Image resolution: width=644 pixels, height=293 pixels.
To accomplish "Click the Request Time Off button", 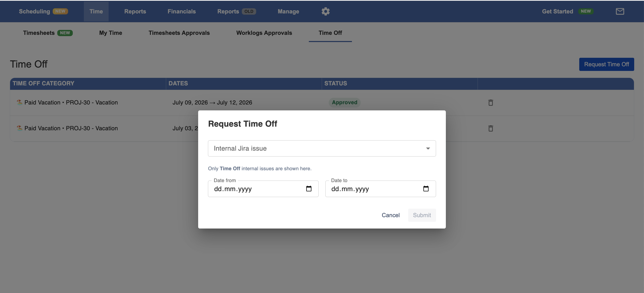I will pyautogui.click(x=607, y=64).
